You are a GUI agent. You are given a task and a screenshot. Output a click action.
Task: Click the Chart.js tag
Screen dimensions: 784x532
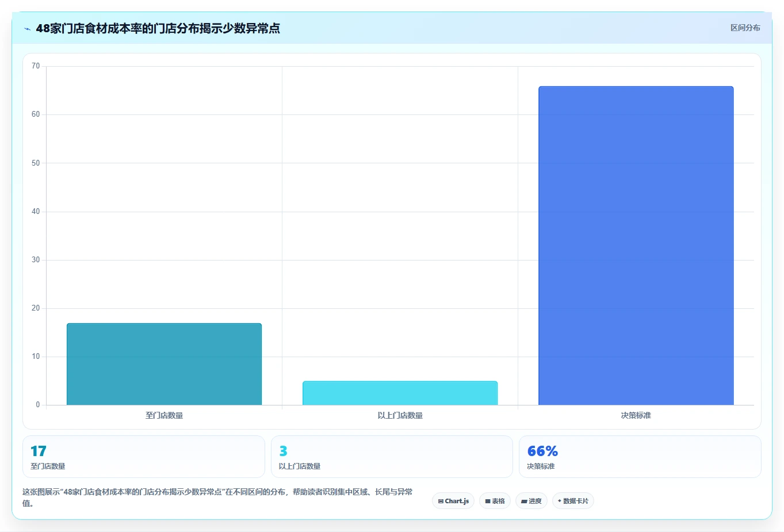[x=453, y=501]
